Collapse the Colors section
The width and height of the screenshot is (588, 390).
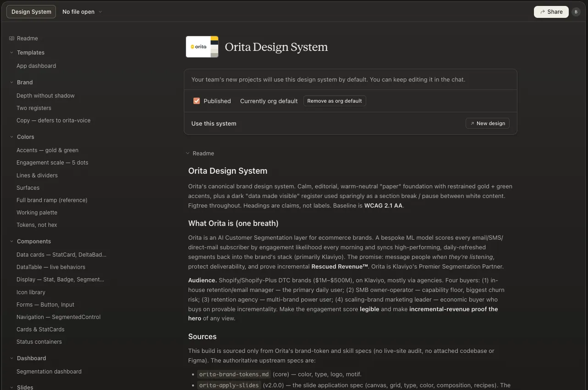click(x=11, y=137)
